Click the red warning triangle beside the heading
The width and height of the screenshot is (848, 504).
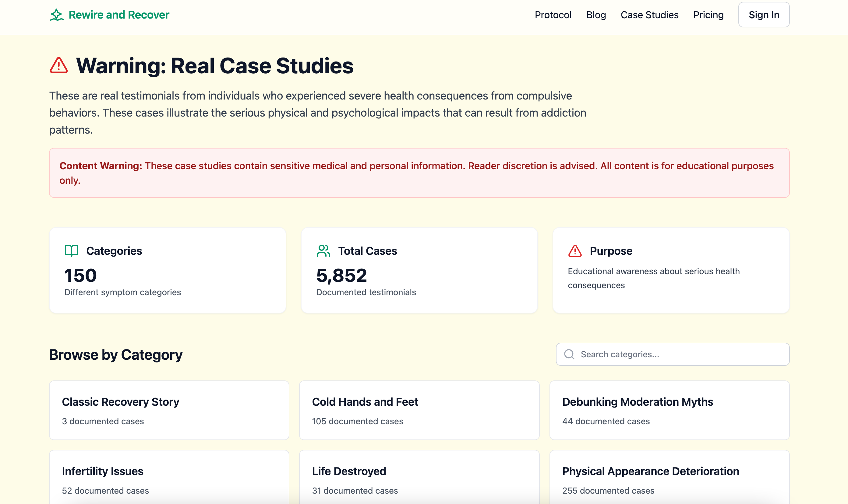(59, 65)
